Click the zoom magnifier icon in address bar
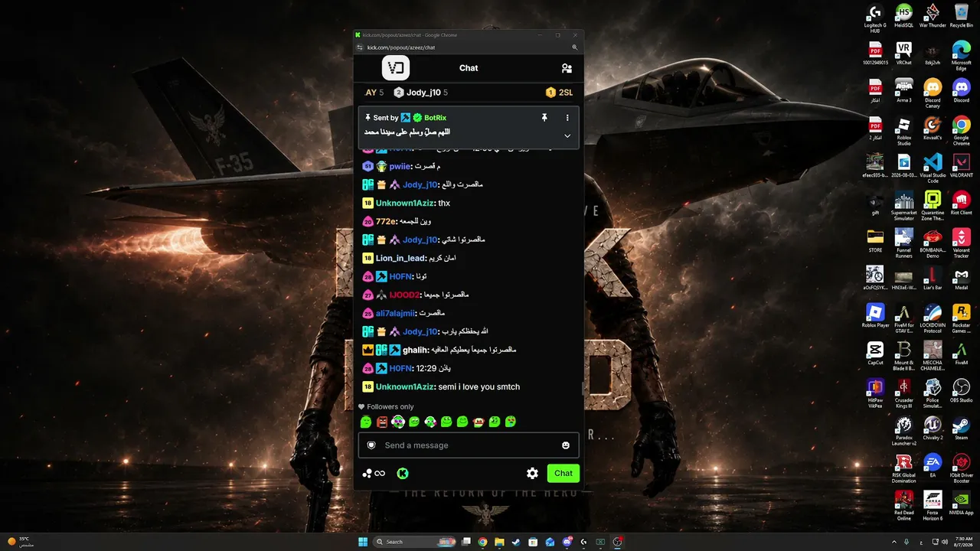Viewport: 980px width, 551px height. point(574,47)
